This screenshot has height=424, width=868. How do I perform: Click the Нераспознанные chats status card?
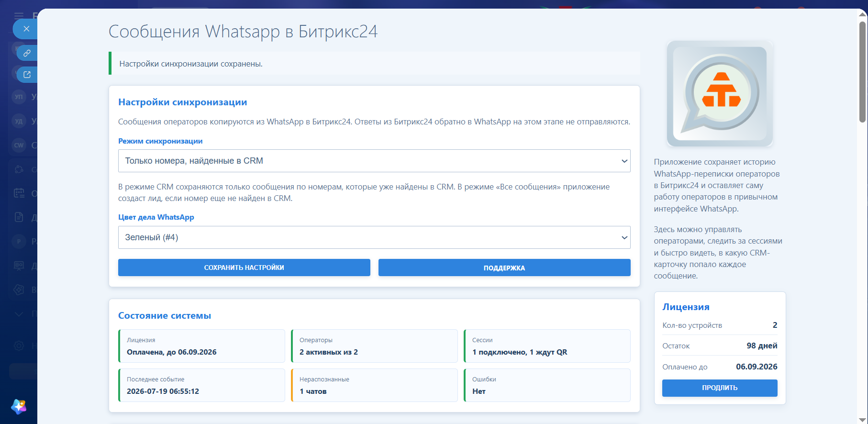(374, 385)
